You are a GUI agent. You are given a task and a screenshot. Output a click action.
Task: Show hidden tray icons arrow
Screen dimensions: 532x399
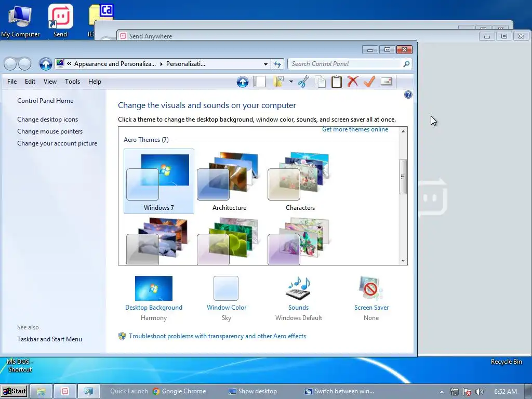442,392
